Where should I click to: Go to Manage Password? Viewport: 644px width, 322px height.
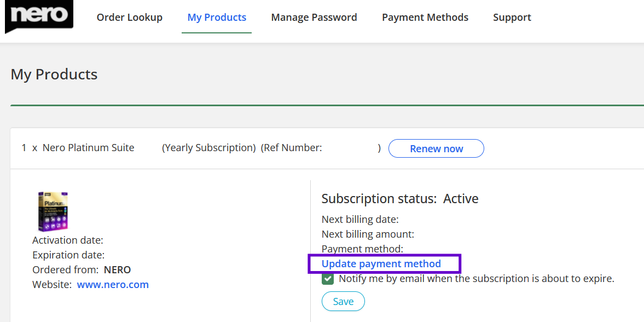314,18
